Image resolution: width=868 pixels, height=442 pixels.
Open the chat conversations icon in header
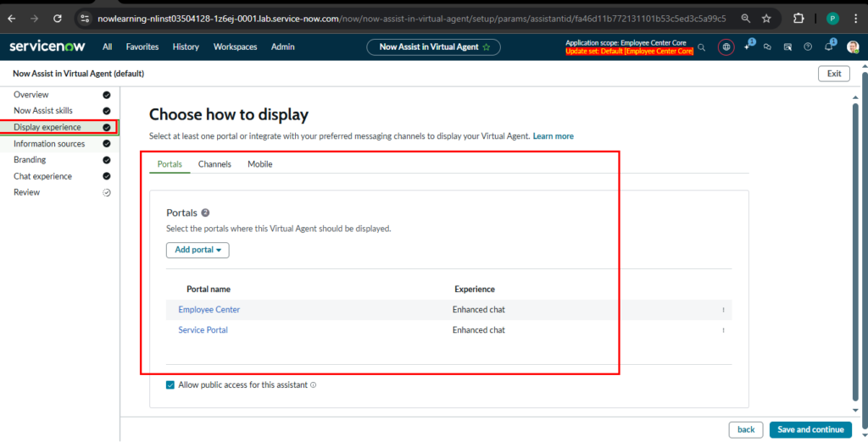[x=767, y=47]
